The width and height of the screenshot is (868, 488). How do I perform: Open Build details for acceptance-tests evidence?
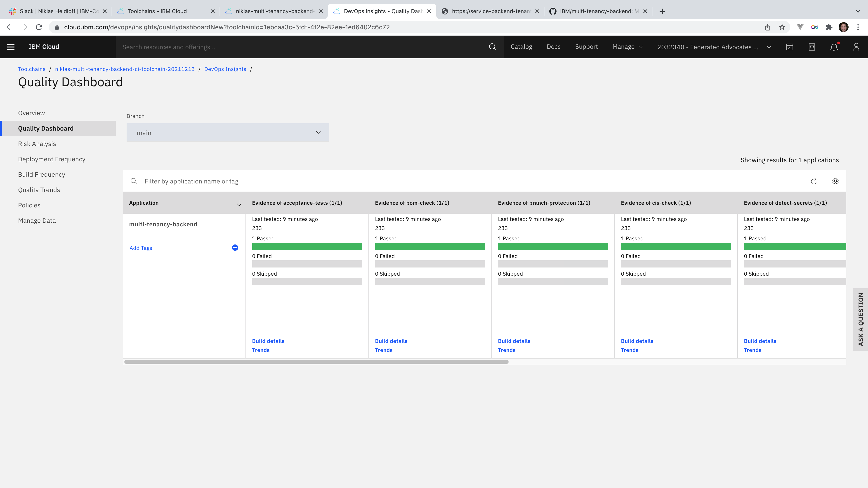(268, 341)
